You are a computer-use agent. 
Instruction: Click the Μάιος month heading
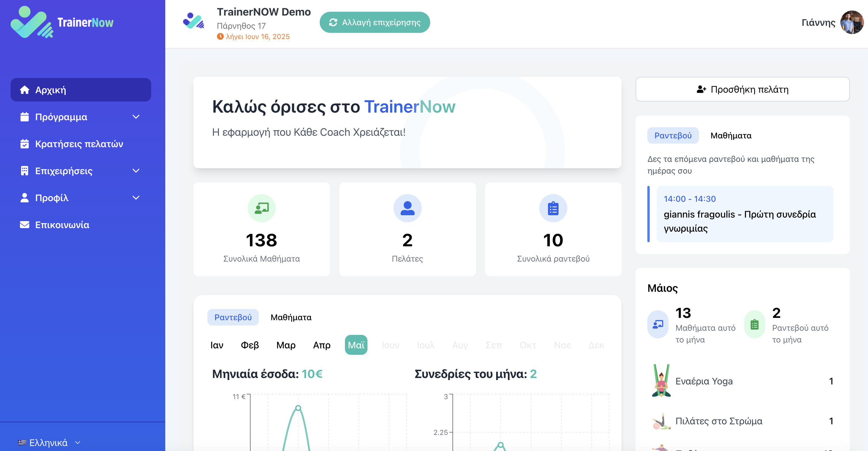point(663,288)
